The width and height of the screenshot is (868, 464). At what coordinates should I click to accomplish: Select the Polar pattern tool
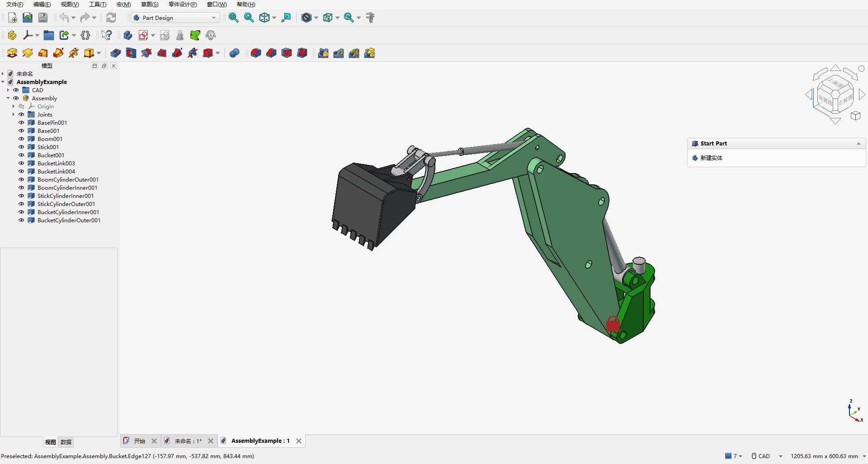coord(354,53)
